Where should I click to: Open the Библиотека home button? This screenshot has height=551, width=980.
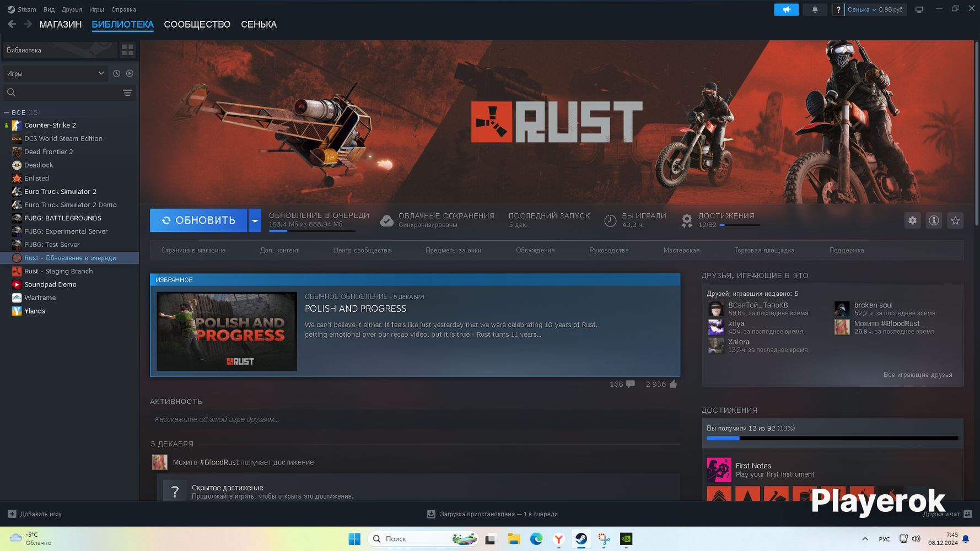[60, 50]
